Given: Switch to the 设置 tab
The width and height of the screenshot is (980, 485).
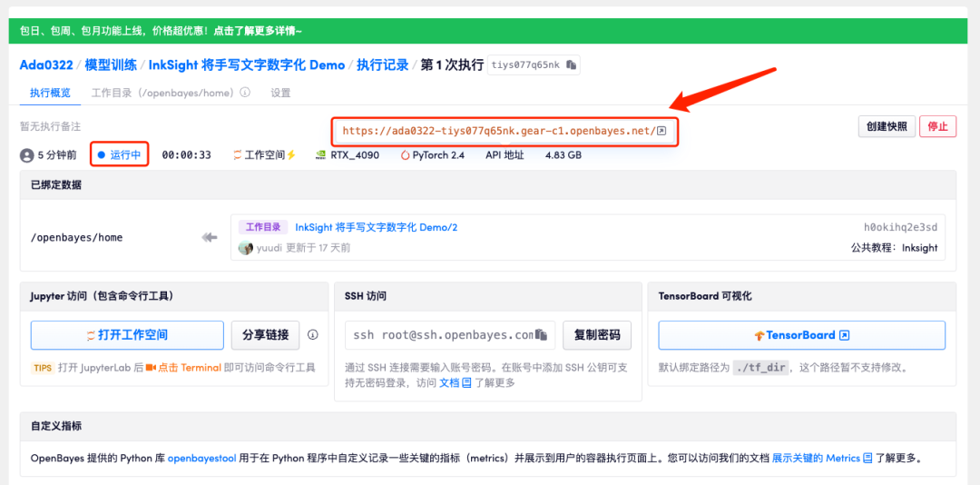Looking at the screenshot, I should (x=280, y=93).
